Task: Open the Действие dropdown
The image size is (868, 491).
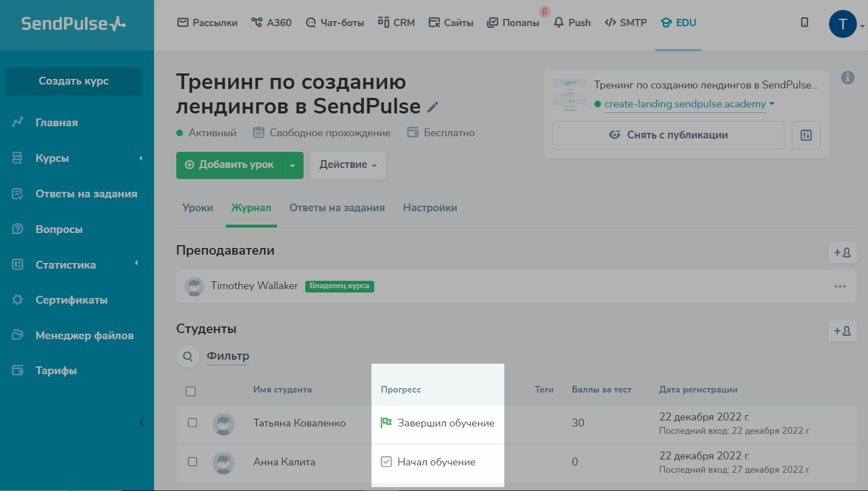Action: (x=348, y=165)
